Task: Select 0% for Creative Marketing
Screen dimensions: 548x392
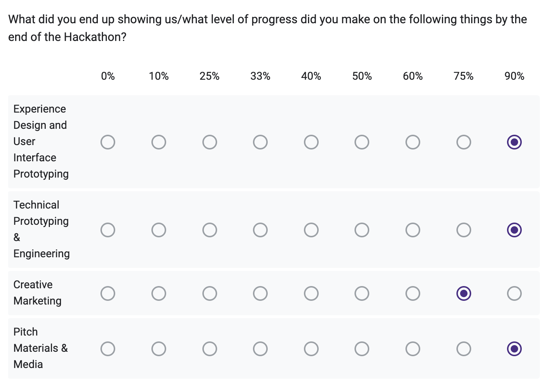Action: click(108, 293)
